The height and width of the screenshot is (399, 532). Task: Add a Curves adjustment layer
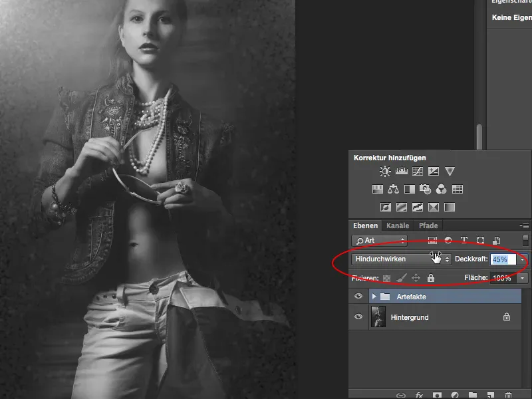pyautogui.click(x=418, y=172)
